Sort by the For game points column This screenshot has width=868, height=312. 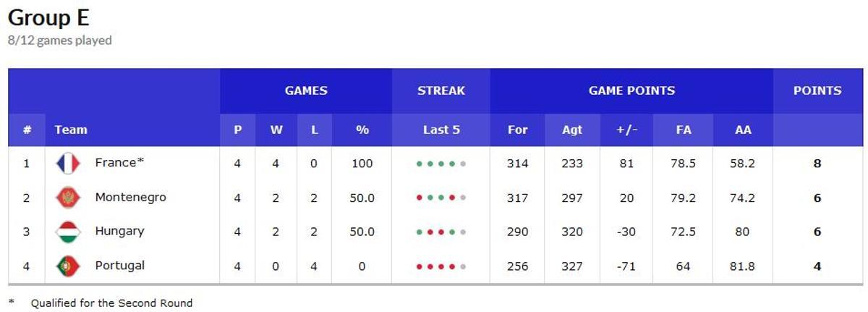click(518, 130)
